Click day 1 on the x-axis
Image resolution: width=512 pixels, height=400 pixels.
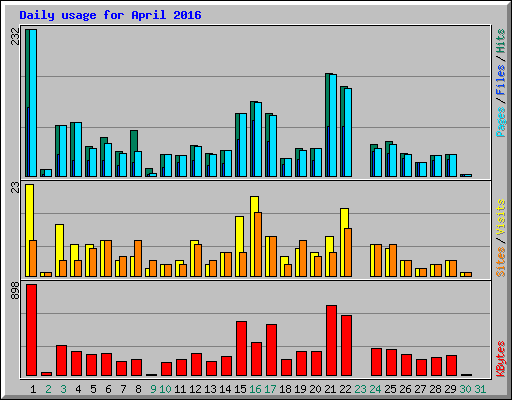[x=33, y=389]
